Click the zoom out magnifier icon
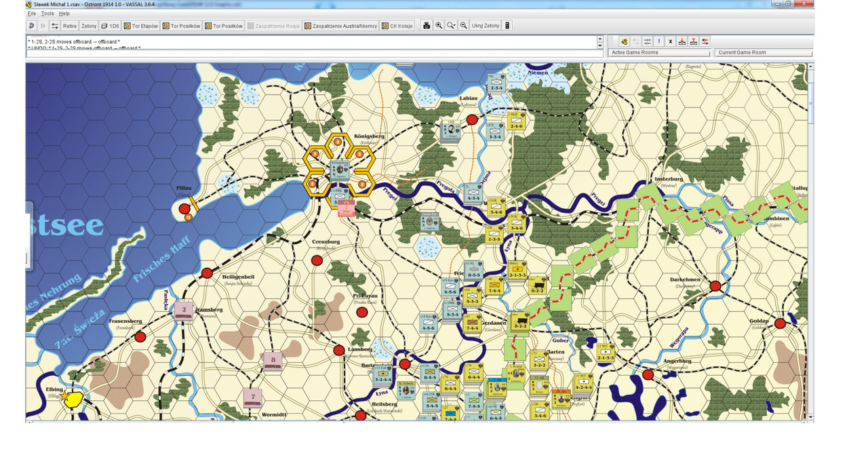The image size is (868, 470). pos(464,26)
